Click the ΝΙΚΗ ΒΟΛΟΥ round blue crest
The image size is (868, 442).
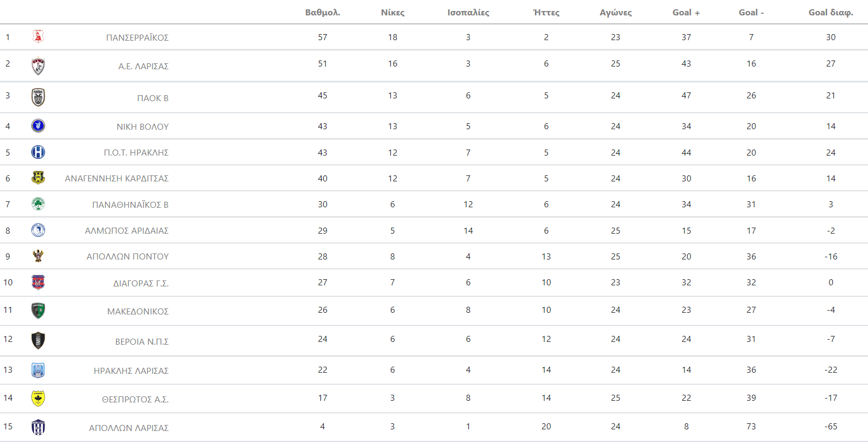[x=38, y=126]
